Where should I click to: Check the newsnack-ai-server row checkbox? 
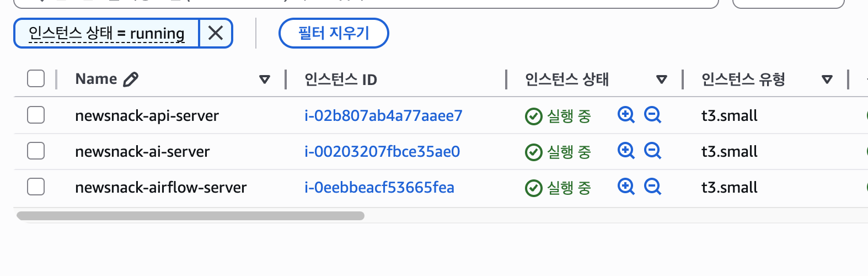[x=36, y=151]
